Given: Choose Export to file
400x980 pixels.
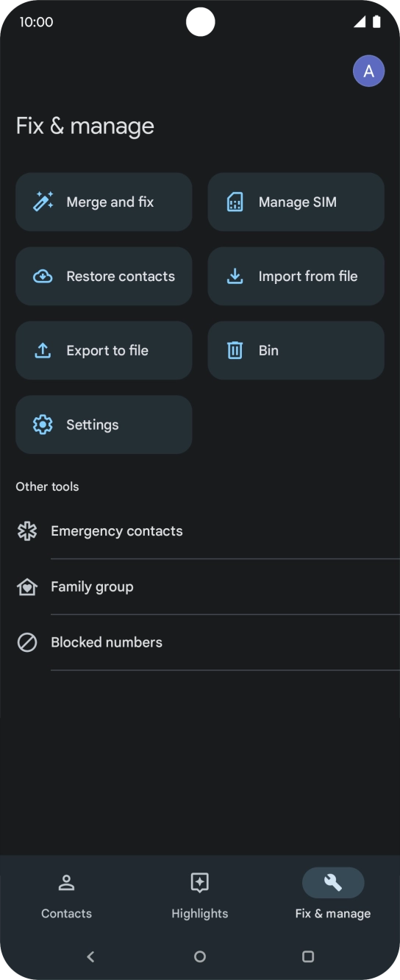Looking at the screenshot, I should [104, 351].
